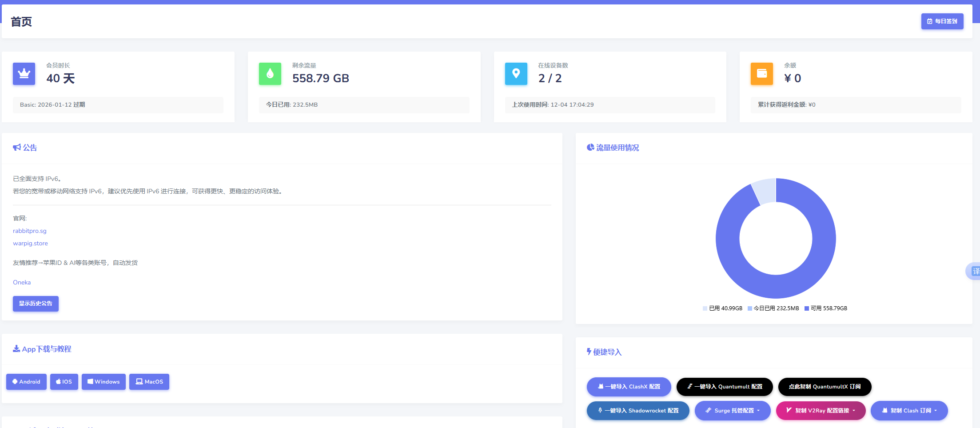Click 一键导入 Shadowrocket 配置 button

click(x=638, y=411)
